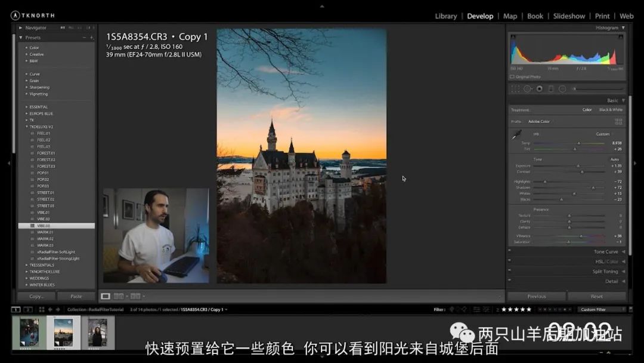644x363 pixels.
Task: Click the Reset button
Action: coord(596,296)
